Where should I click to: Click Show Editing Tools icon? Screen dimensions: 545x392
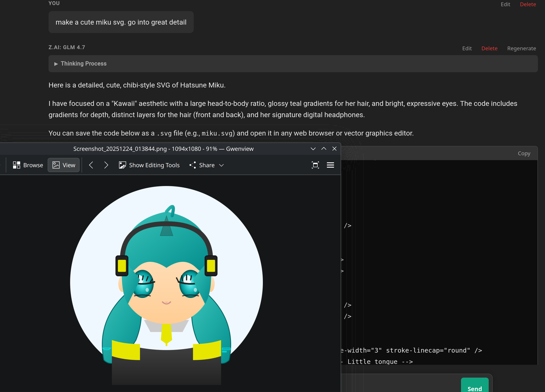pyautogui.click(x=122, y=165)
